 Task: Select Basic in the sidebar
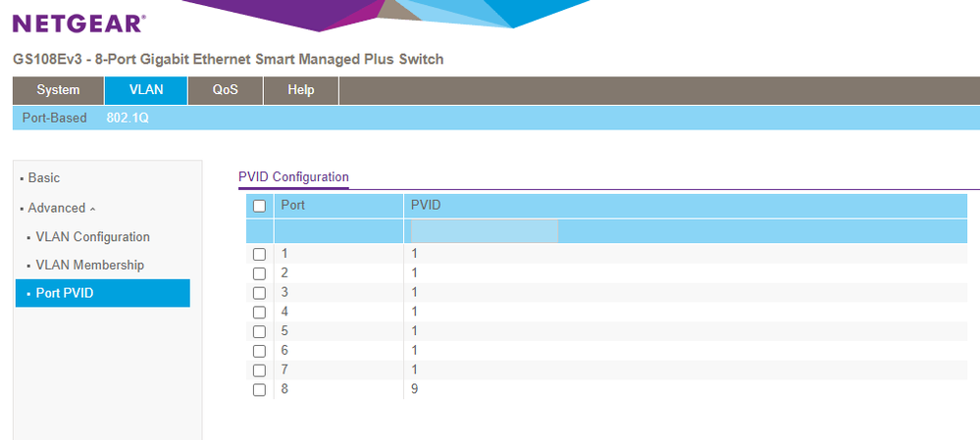coord(44,178)
